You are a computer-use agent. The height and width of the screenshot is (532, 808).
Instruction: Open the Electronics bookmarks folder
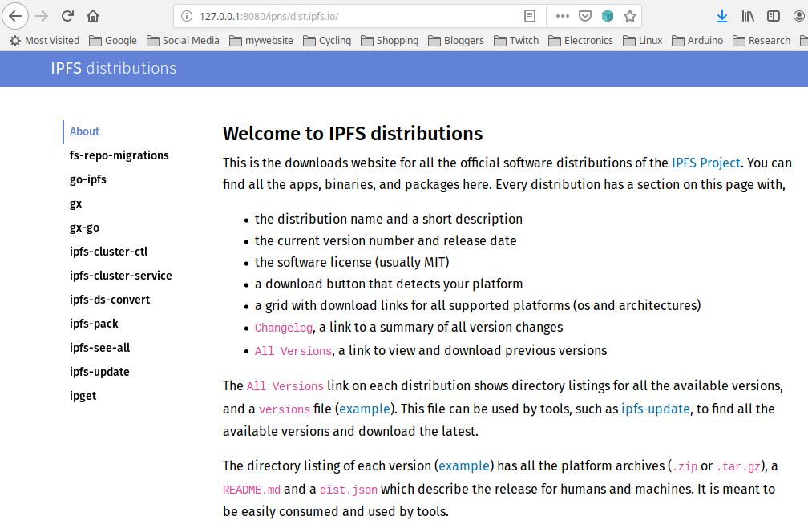tap(580, 40)
